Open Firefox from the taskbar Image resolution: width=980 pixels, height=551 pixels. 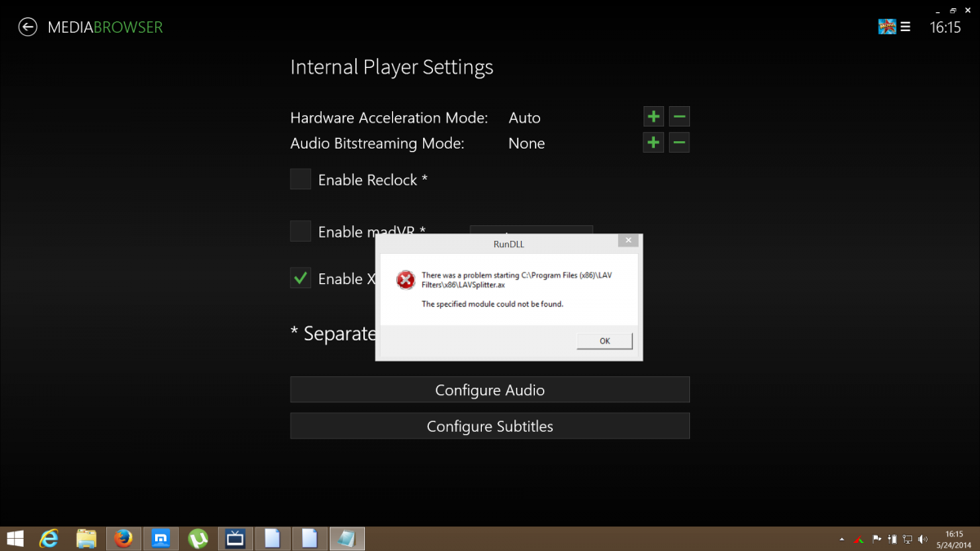[123, 538]
